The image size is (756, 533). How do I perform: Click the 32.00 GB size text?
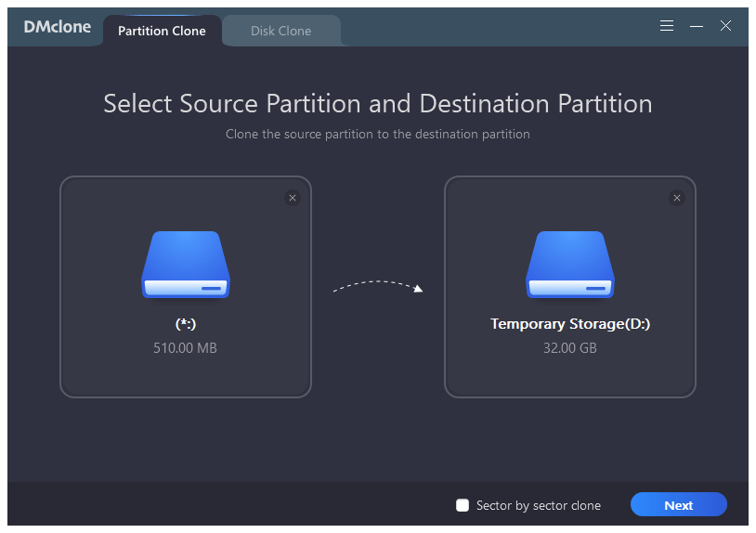coord(569,348)
